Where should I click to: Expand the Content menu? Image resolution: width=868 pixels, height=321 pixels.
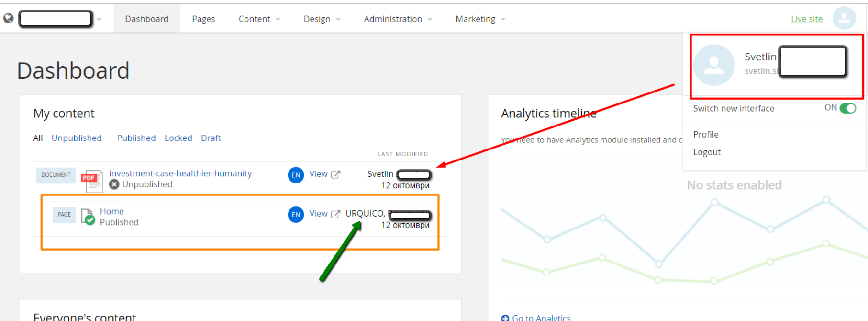point(259,19)
